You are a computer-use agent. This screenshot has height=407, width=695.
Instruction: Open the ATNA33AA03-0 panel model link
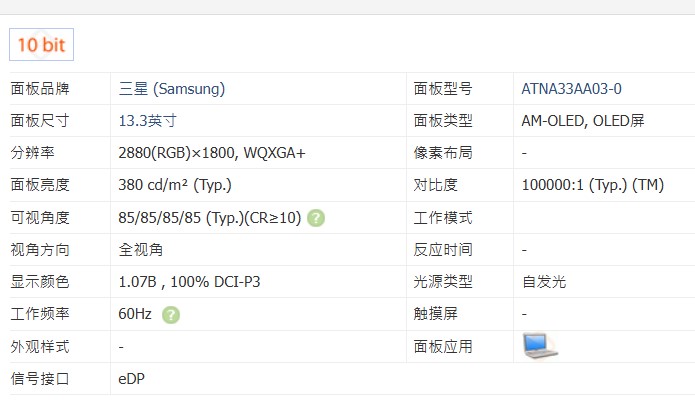tap(571, 88)
